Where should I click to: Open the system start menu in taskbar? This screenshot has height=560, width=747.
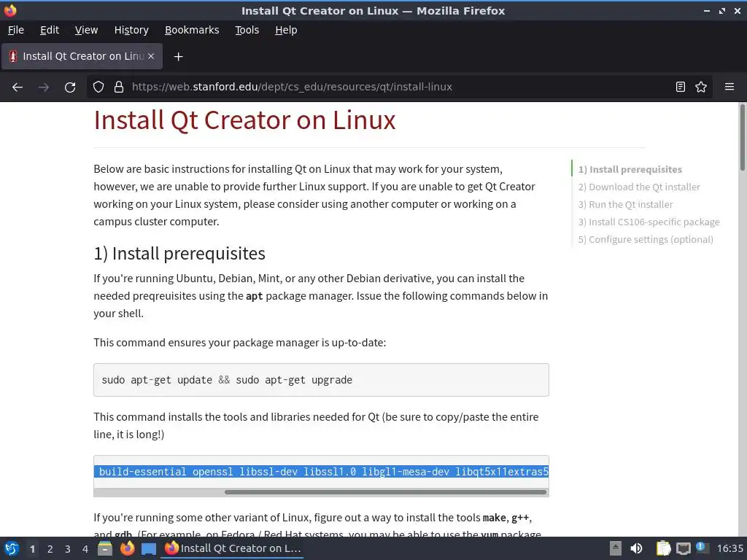coord(12,548)
